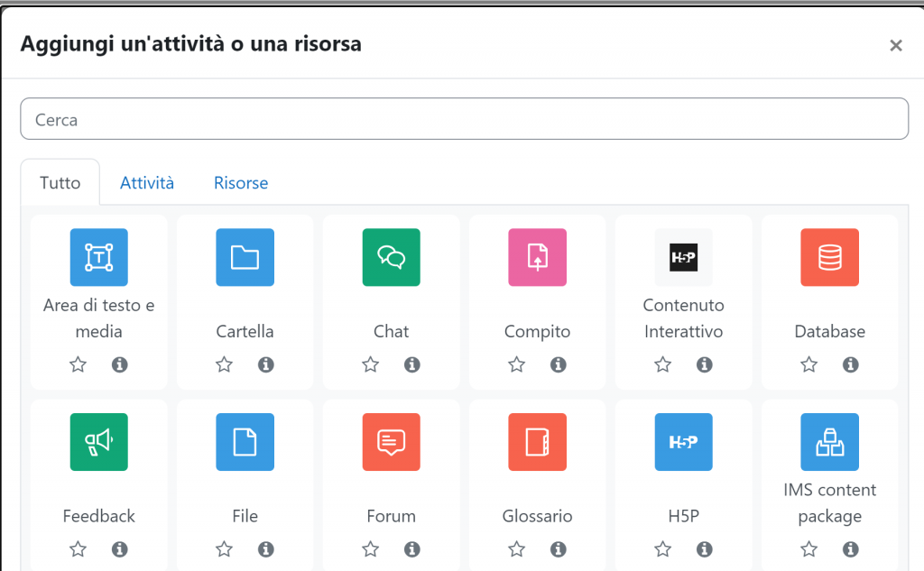Star Contenuto Interattivo as favourite
The image size is (924, 571).
point(662,364)
